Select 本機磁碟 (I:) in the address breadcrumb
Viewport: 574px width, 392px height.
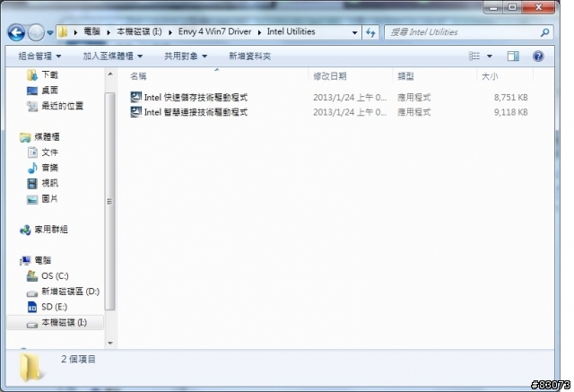[x=139, y=31]
